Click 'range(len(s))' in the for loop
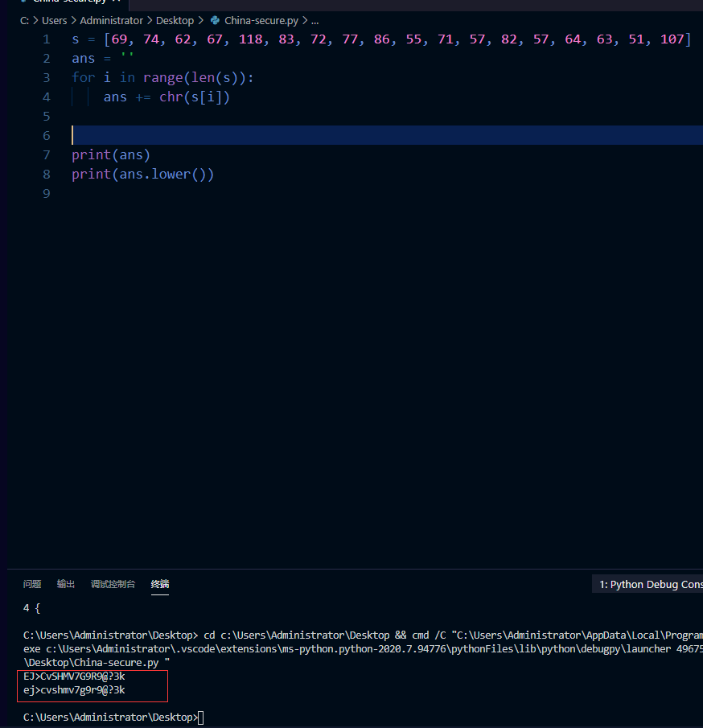 click(x=194, y=77)
